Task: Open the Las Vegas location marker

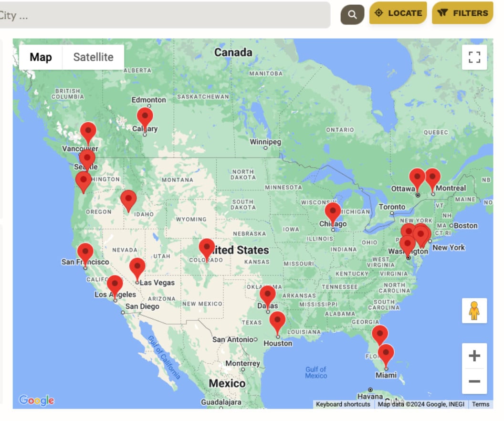Action: pos(137,268)
